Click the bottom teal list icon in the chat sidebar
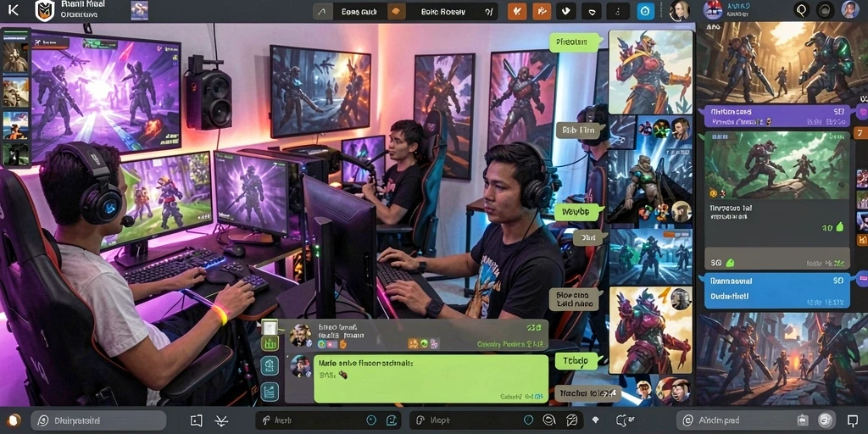 [x=270, y=392]
